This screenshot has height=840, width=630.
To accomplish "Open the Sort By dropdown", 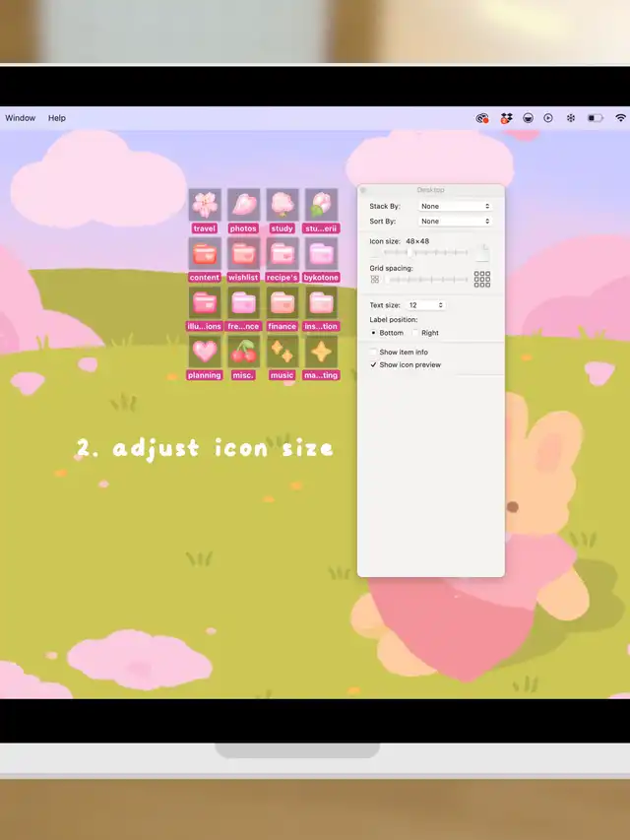I will tap(455, 222).
